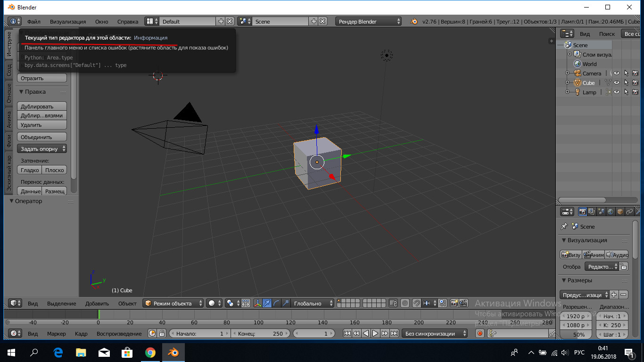This screenshot has width=644, height=362.
Task: Open the outliner editor type selector
Action: coord(567,33)
